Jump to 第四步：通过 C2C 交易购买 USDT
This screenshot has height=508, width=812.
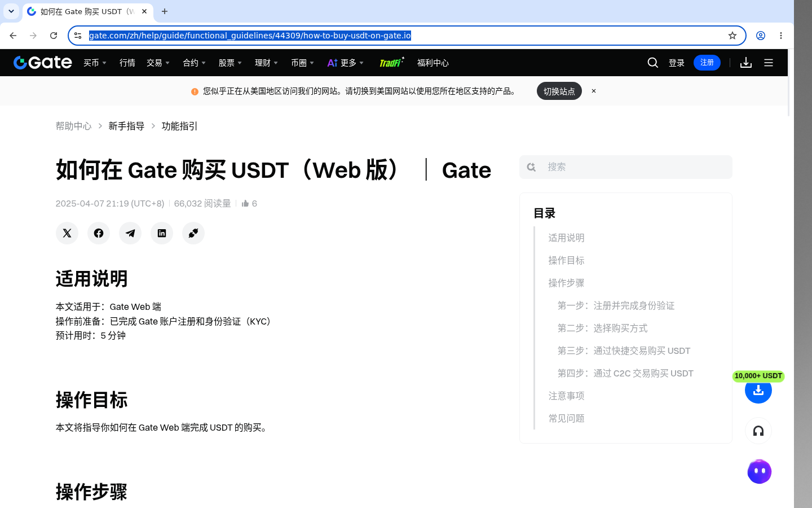[x=625, y=373]
